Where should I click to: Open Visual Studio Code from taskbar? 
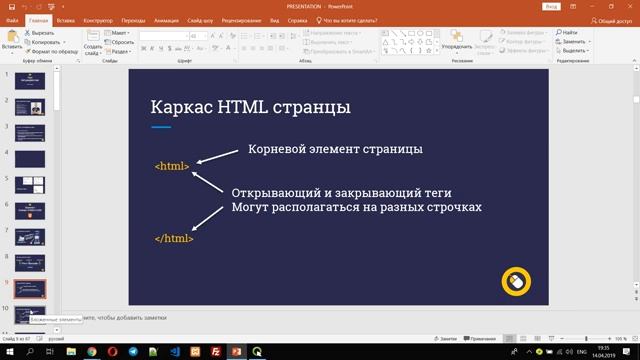click(175, 351)
